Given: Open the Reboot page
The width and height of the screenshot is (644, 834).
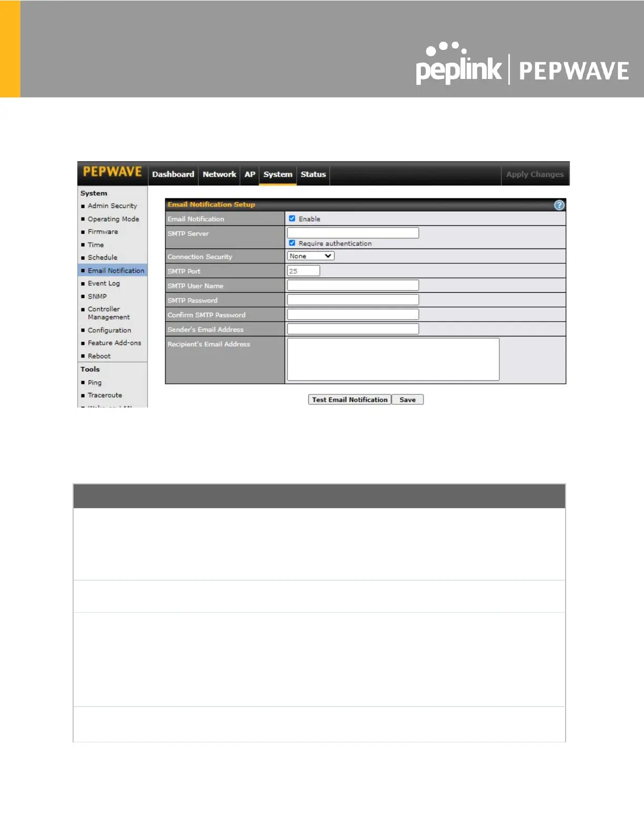Looking at the screenshot, I should 99,356.
